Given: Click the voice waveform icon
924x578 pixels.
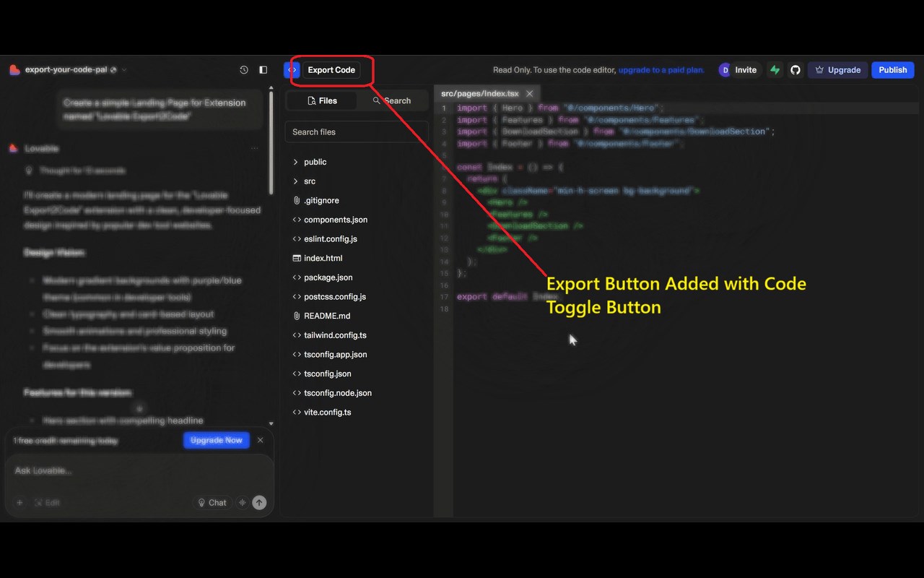Looking at the screenshot, I should [x=243, y=503].
